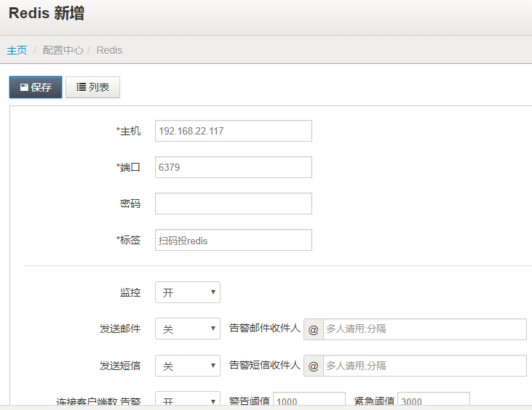Viewport: 532px width, 410px height.
Task: Click the 紧急阈值 input showing 3000
Action: (434, 399)
